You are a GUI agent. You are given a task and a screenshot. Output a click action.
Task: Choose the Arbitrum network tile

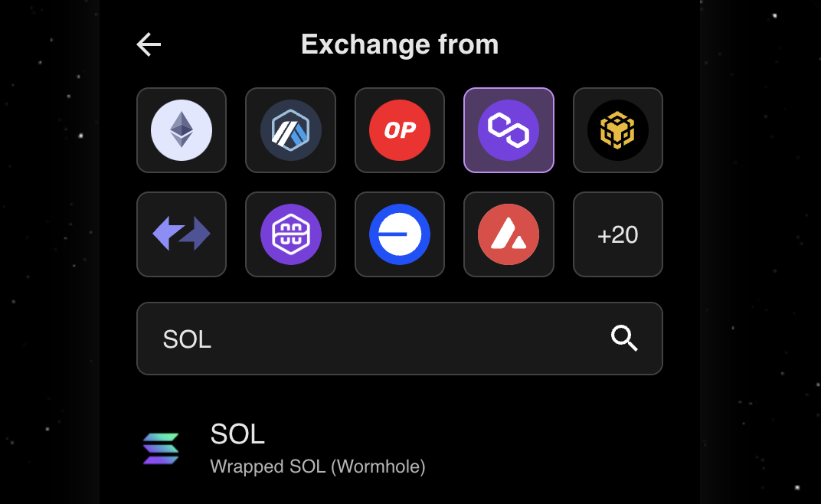pos(290,130)
